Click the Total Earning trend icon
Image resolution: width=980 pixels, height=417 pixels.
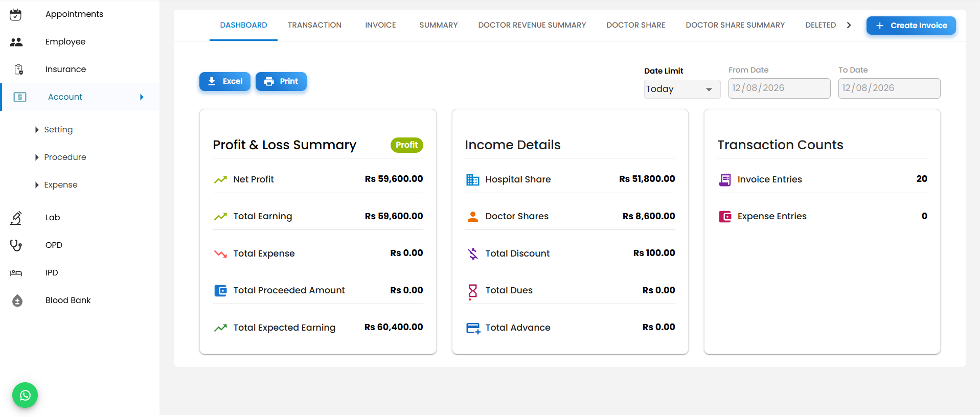(220, 217)
